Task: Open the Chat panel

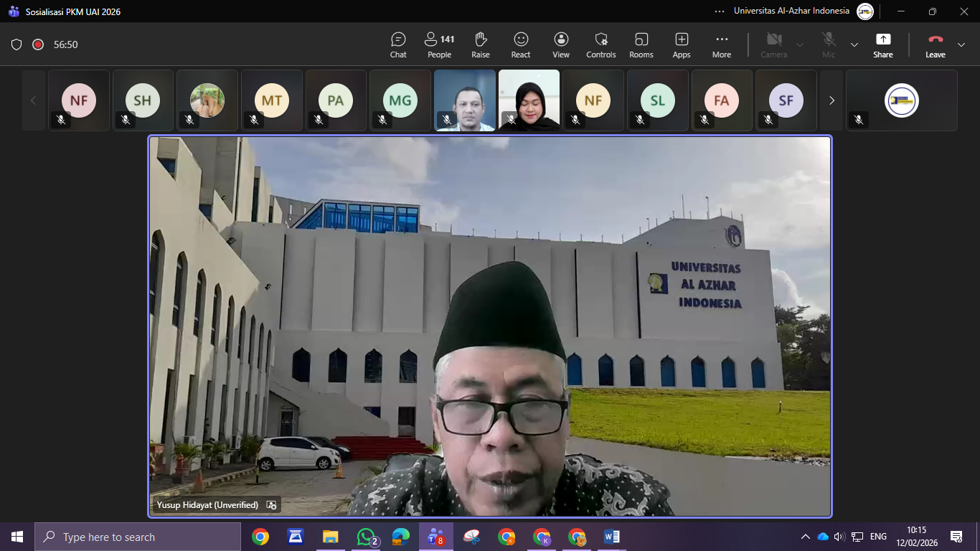Action: (398, 44)
